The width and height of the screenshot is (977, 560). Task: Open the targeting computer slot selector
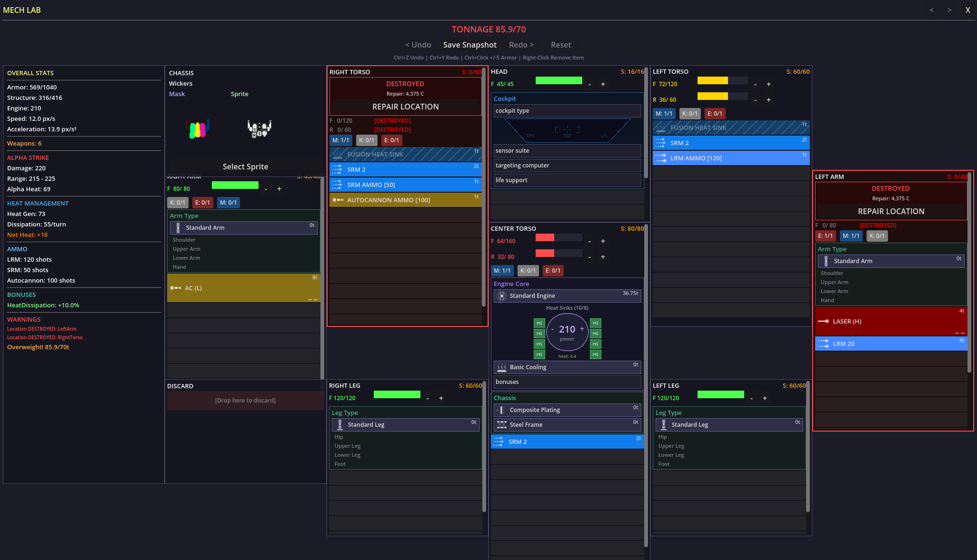coord(567,166)
